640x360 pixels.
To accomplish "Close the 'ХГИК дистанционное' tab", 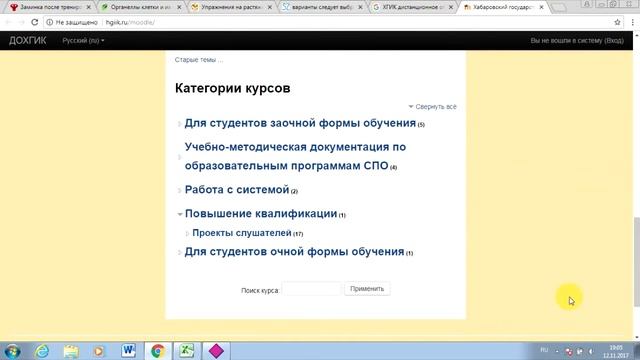I will 451,7.
